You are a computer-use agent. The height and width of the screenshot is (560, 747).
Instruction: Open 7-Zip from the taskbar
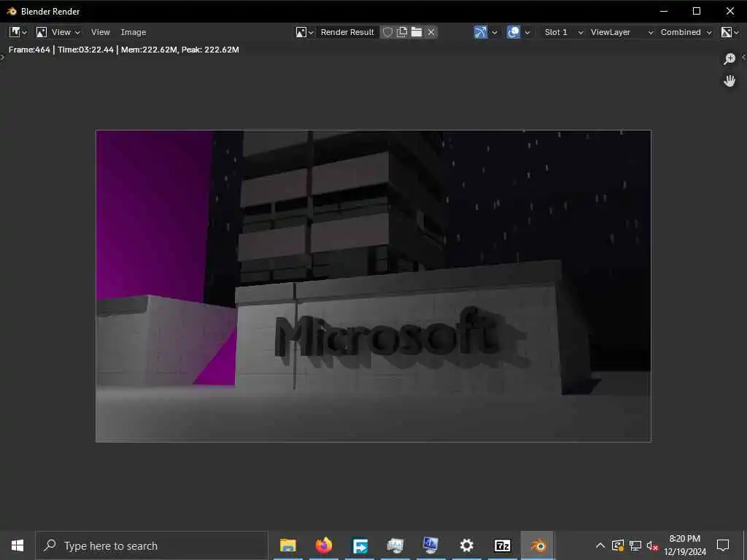coord(502,545)
